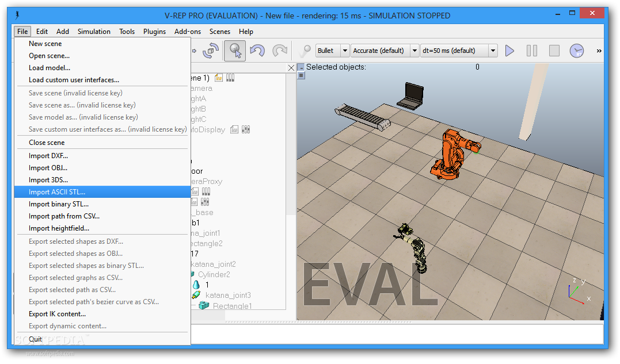Toggle real-time mode clock icon
620x364 pixels.
click(x=577, y=51)
